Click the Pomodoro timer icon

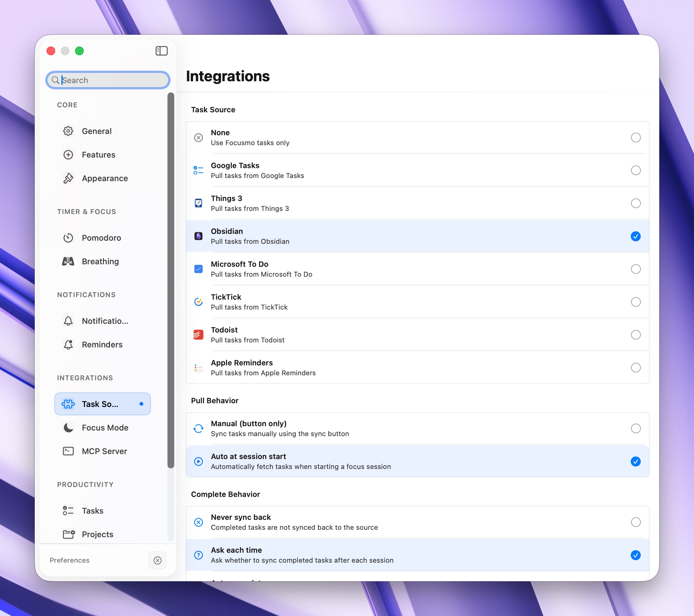pyautogui.click(x=68, y=238)
